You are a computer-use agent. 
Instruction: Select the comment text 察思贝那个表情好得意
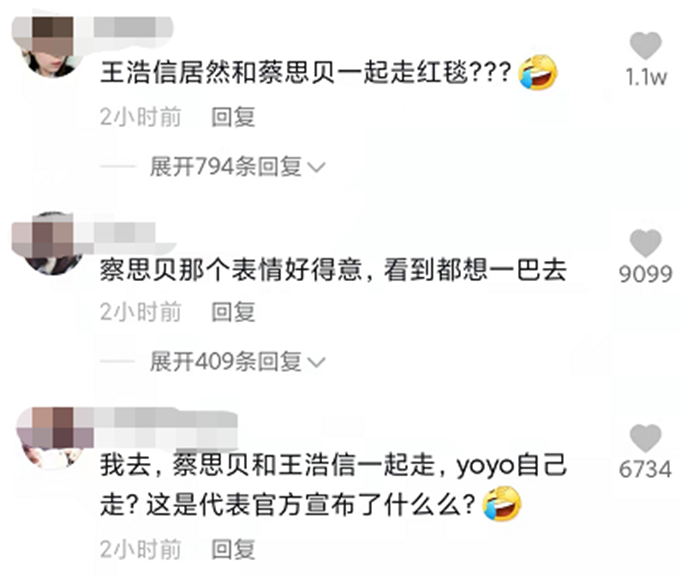[231, 269]
